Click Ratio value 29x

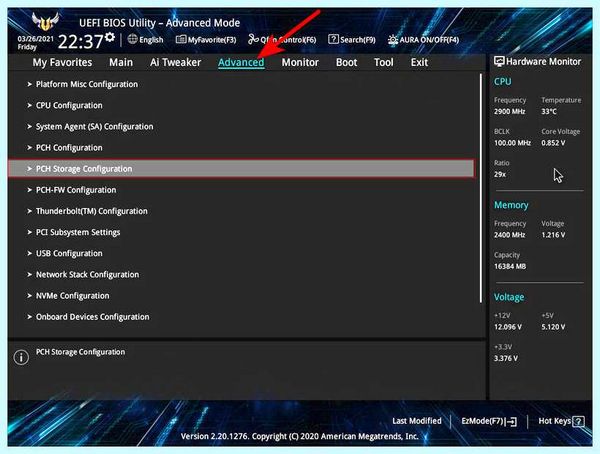(500, 174)
